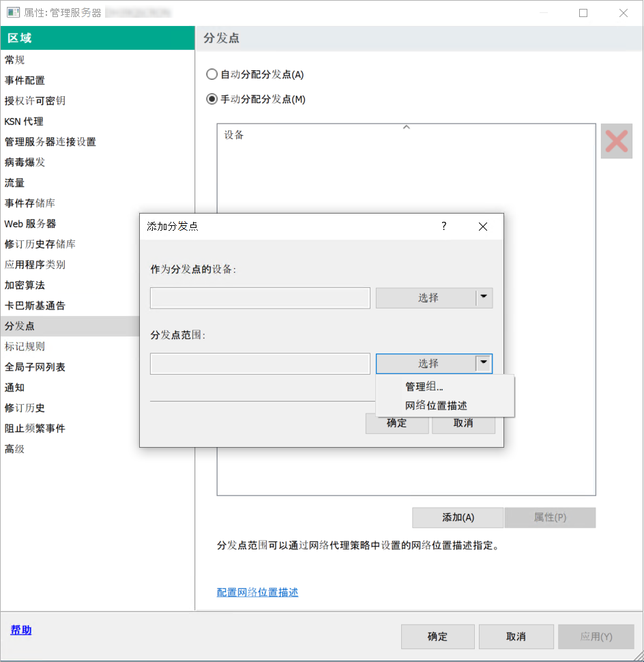The width and height of the screenshot is (644, 662).
Task: Click the 取消 button at the bottom
Action: tap(516, 636)
